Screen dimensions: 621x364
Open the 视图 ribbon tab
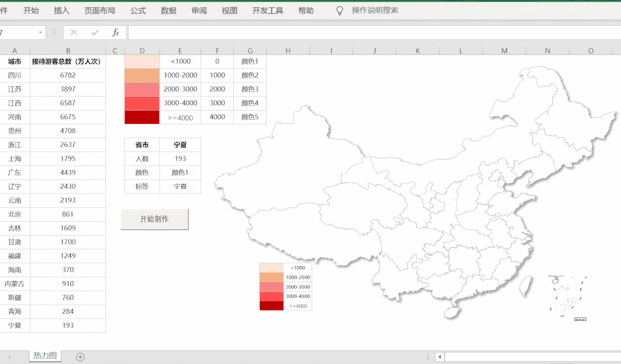pos(229,11)
